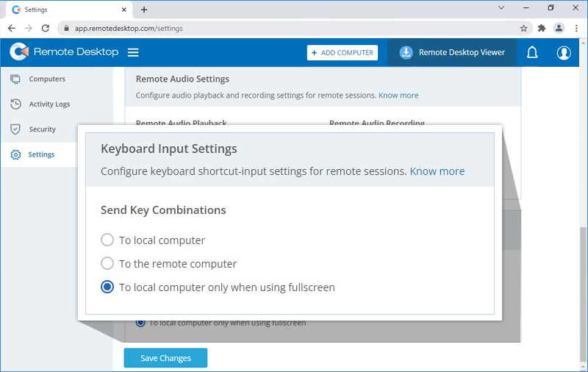Download the Remote Desktop Viewer
588x372 pixels.
(452, 52)
